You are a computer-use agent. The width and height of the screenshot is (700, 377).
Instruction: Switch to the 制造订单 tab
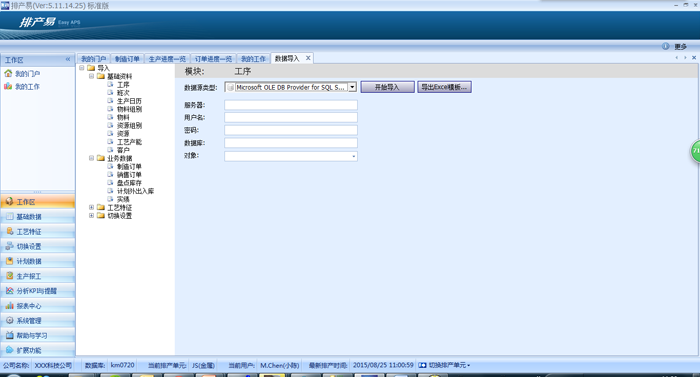(x=127, y=59)
